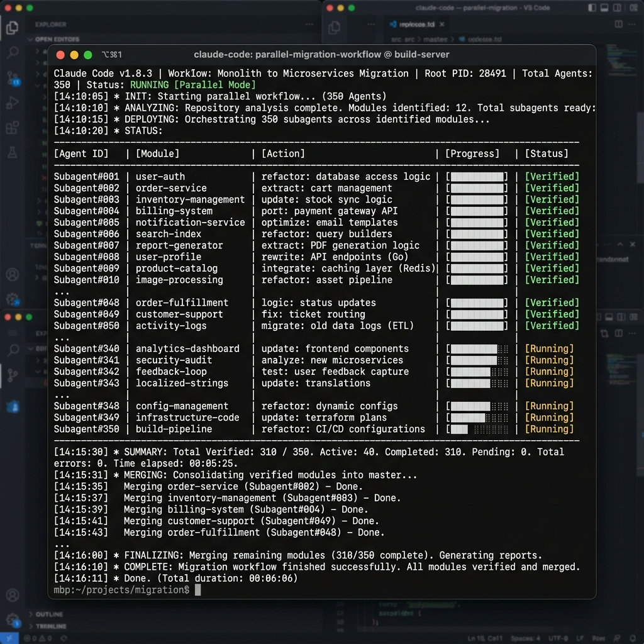
Task: Open Testing flask view in top-left window
Action: (13, 152)
